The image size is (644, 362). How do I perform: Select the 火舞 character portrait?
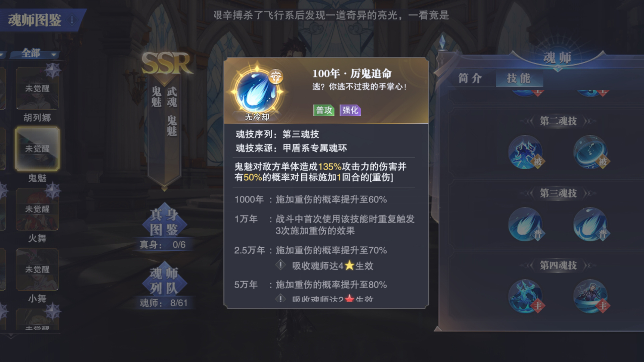click(x=37, y=209)
